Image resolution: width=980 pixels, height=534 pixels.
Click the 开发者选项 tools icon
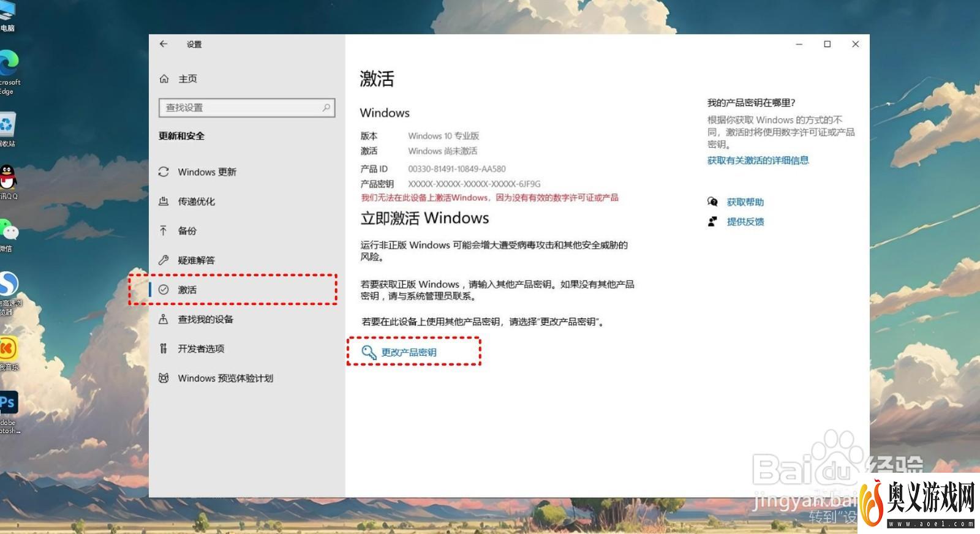[x=164, y=348]
